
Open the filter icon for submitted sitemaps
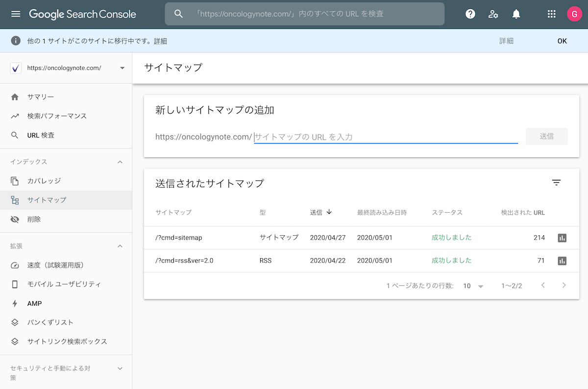coord(556,183)
